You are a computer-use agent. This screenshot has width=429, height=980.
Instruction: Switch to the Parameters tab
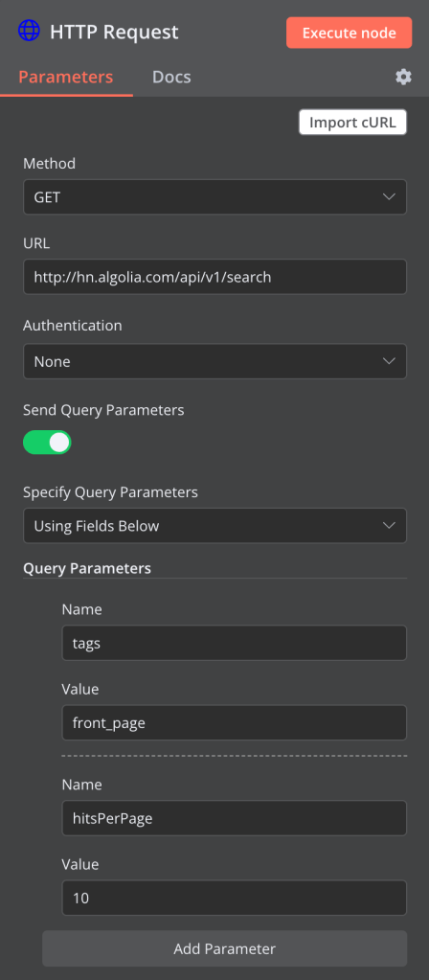pos(65,77)
